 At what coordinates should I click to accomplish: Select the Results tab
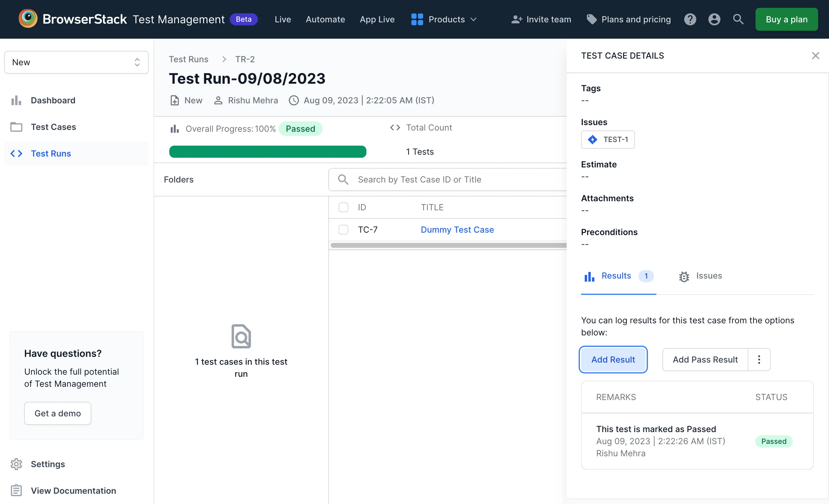point(616,276)
